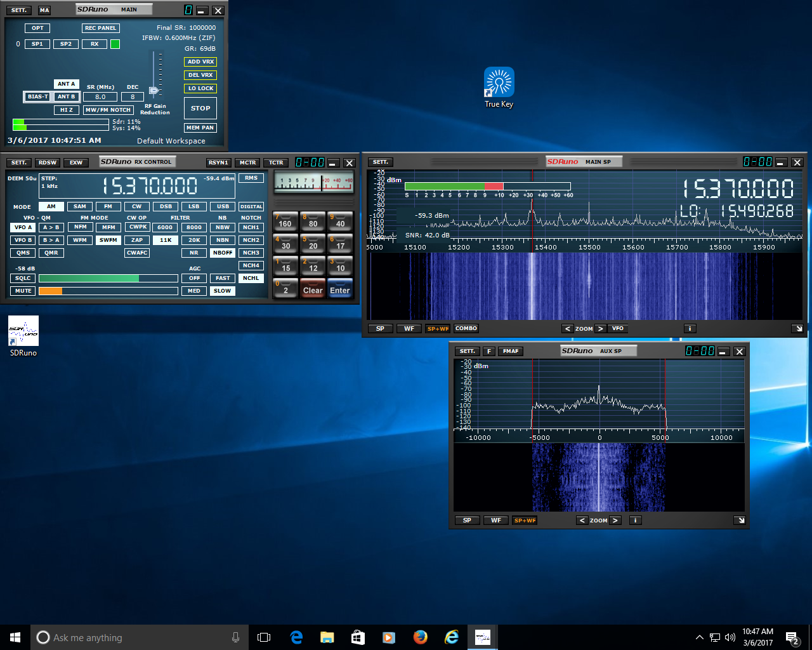This screenshot has height=650, width=812.
Task: Click the SR (MHz) 8.0 field
Action: point(100,96)
